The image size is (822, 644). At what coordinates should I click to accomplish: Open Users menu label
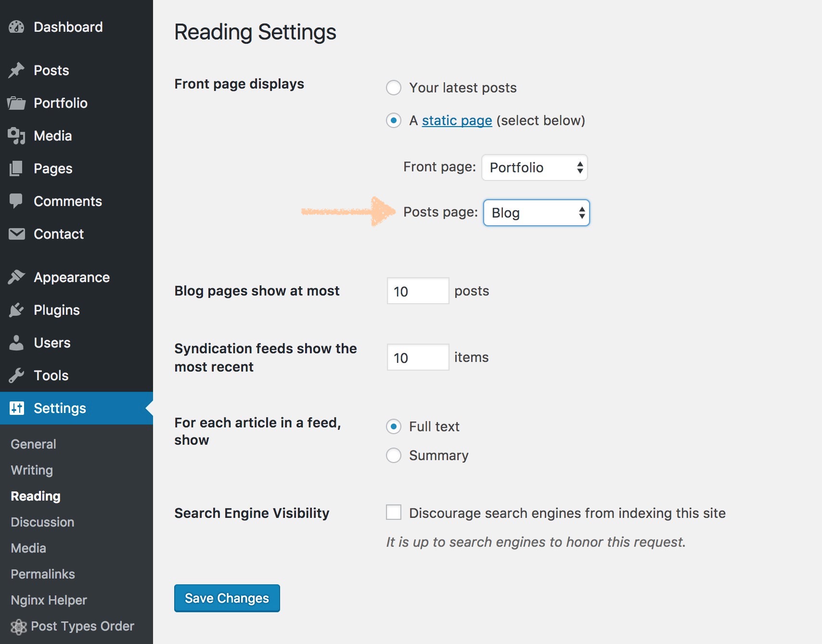pyautogui.click(x=52, y=343)
